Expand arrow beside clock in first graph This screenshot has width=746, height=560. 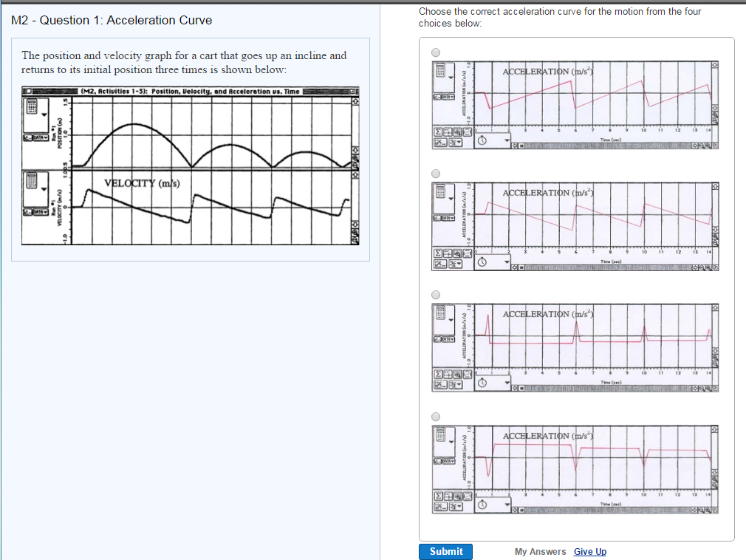[x=507, y=140]
